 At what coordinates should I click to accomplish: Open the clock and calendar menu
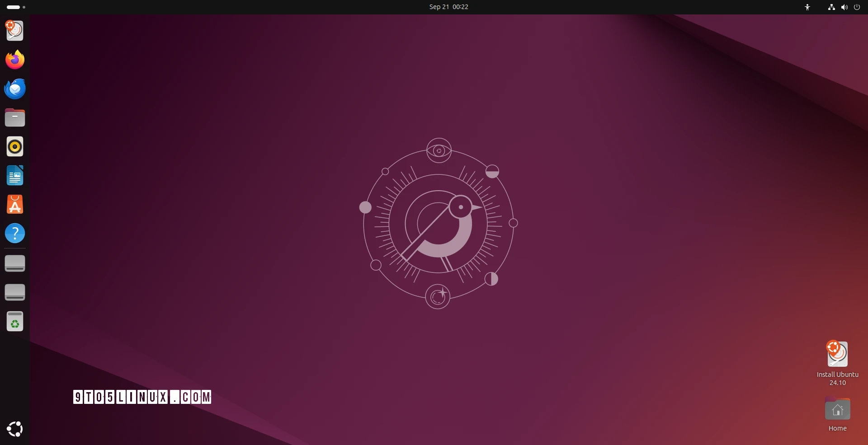pyautogui.click(x=448, y=7)
